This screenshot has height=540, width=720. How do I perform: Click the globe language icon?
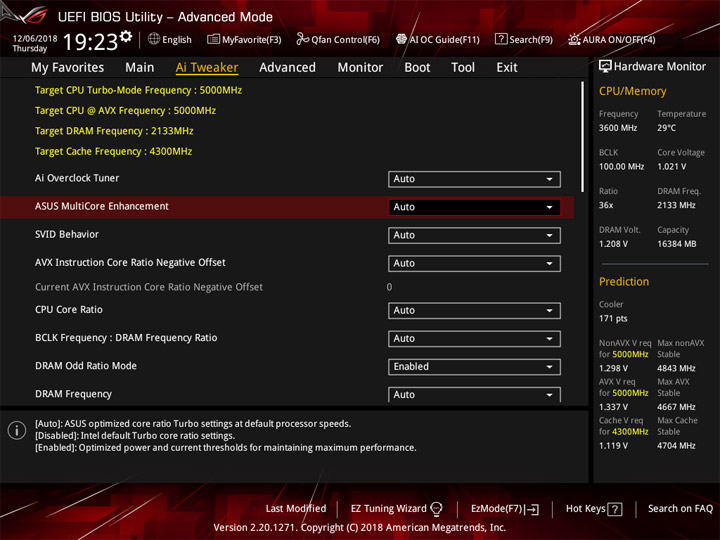point(154,39)
